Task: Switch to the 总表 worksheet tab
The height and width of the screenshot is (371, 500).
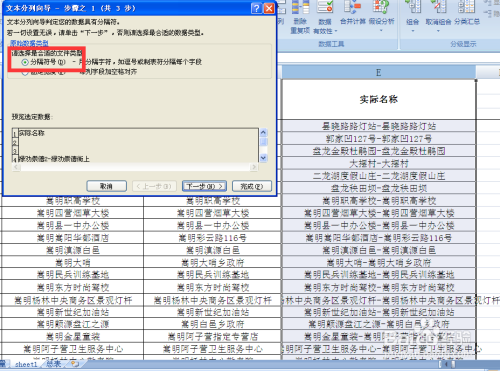Action: pyautogui.click(x=54, y=364)
